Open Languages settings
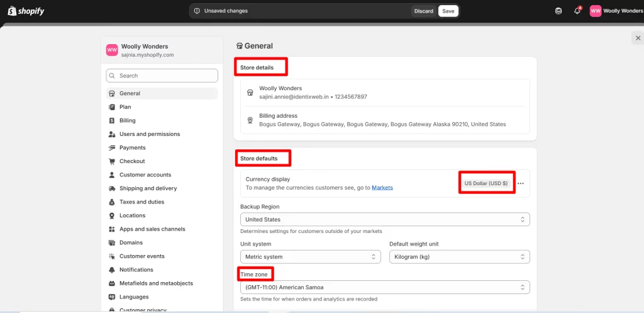The width and height of the screenshot is (644, 313). tap(162, 297)
